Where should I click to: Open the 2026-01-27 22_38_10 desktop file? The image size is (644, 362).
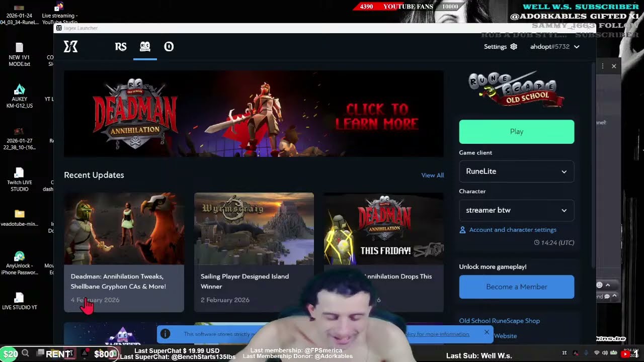[19, 139]
